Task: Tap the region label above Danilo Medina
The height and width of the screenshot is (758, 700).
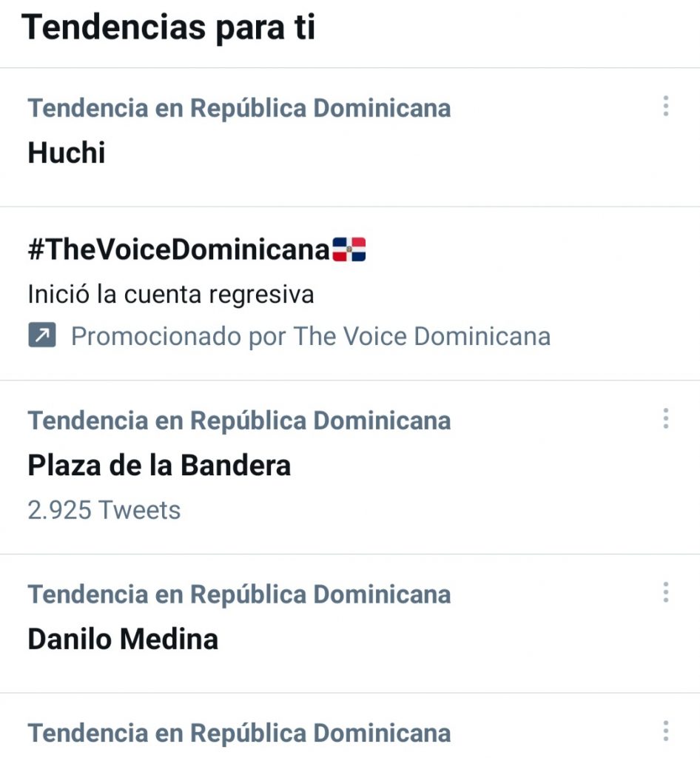Action: pyautogui.click(x=239, y=594)
